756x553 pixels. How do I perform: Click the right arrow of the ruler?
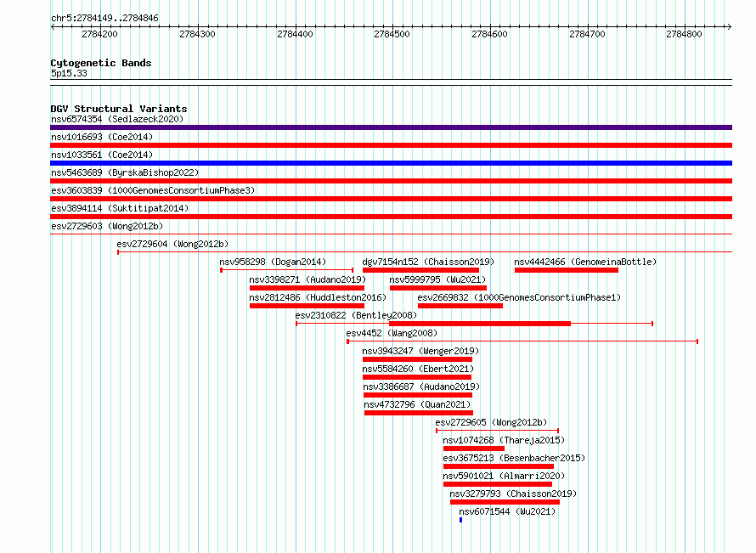(730, 26)
